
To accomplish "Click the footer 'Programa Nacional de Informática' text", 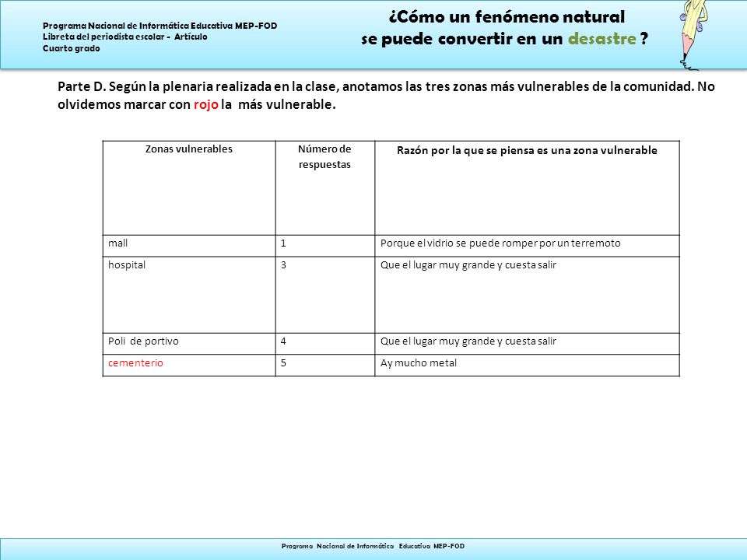I will (x=373, y=546).
